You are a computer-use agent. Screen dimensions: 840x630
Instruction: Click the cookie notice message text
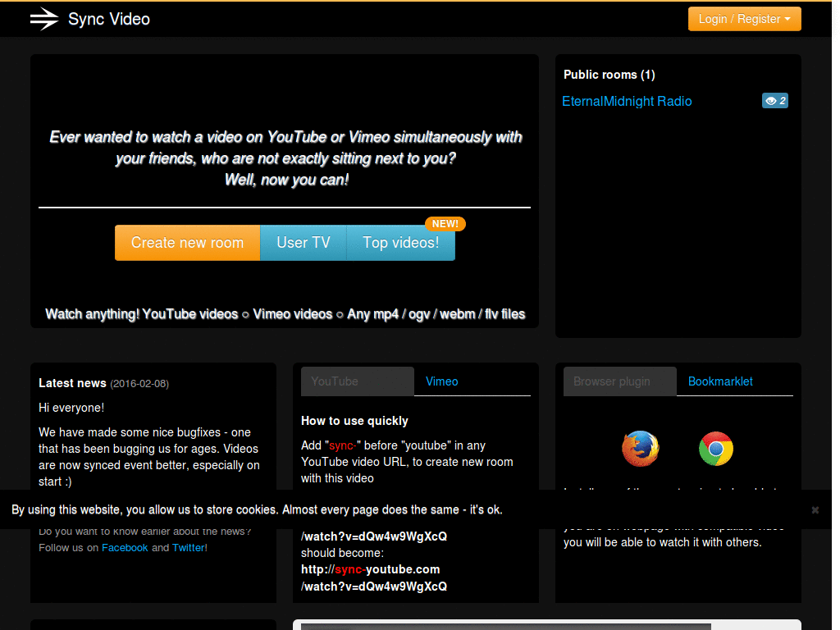257,509
